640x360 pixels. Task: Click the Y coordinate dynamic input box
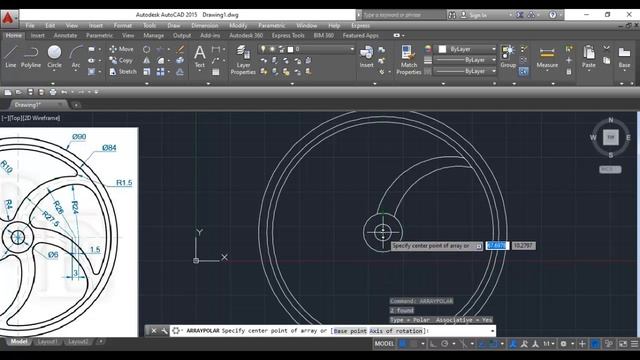[x=523, y=246]
